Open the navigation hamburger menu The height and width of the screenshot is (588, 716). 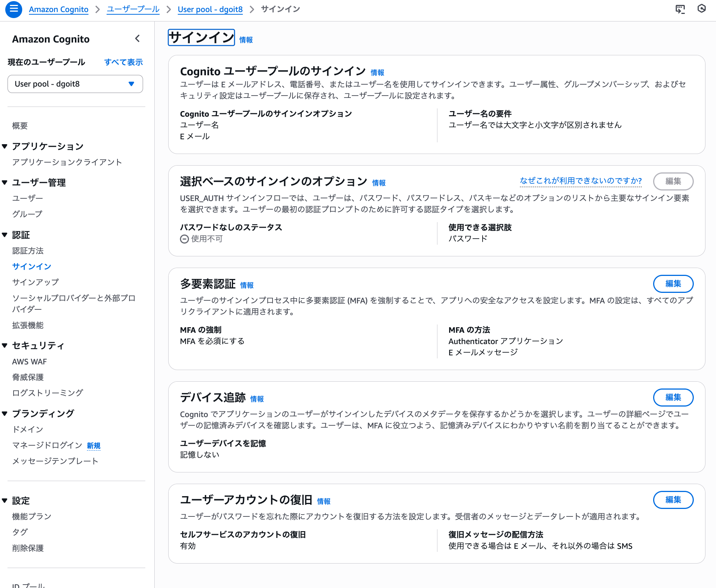click(x=14, y=9)
